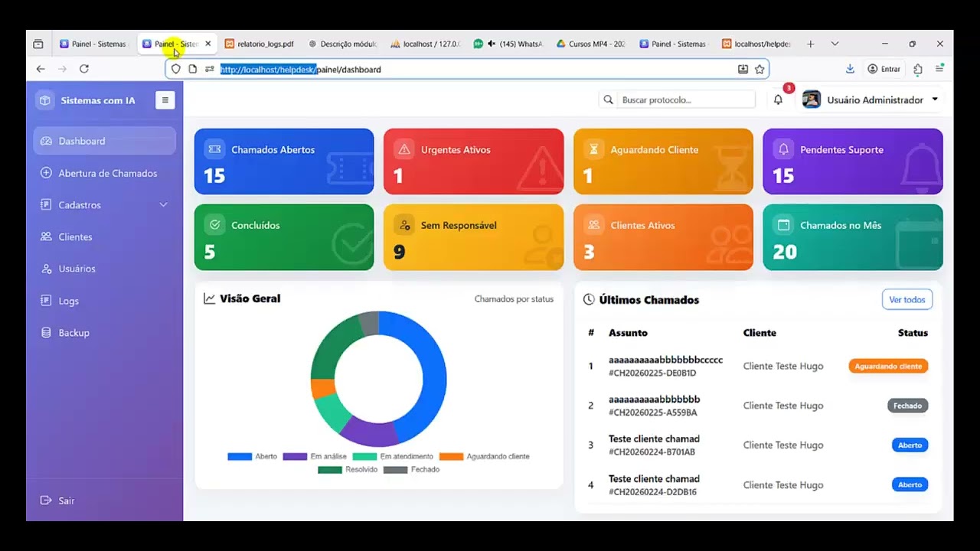Image resolution: width=980 pixels, height=551 pixels.
Task: Switch to the localhost/helpdesk tab
Action: 756,44
